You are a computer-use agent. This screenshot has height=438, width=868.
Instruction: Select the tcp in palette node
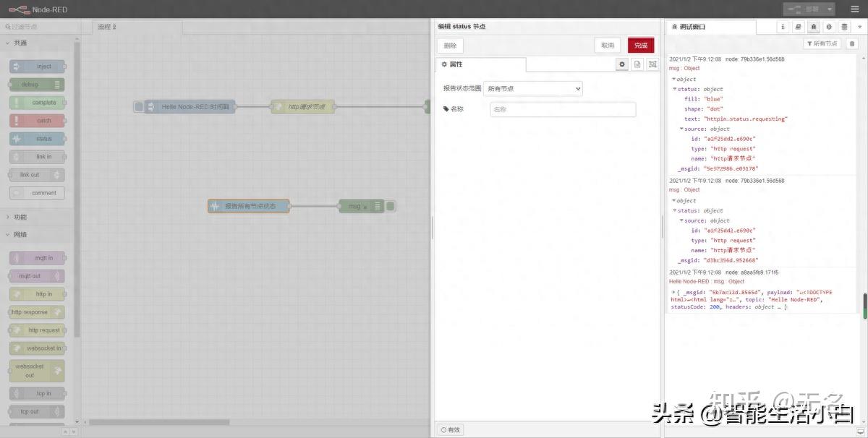[x=38, y=394]
